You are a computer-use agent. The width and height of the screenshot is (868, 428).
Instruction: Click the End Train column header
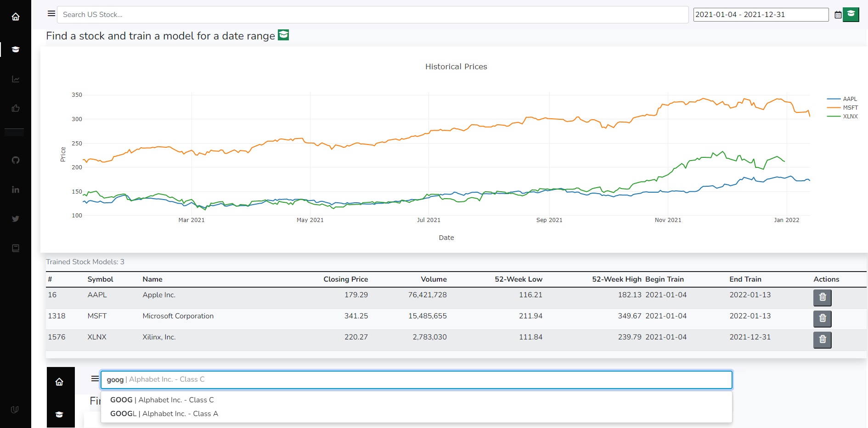pyautogui.click(x=745, y=279)
